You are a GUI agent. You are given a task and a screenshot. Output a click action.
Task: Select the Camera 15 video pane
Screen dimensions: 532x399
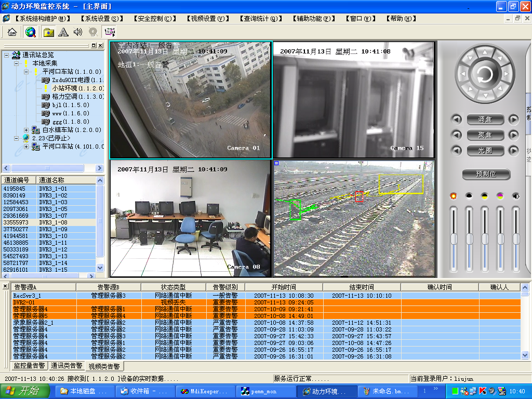pos(353,100)
